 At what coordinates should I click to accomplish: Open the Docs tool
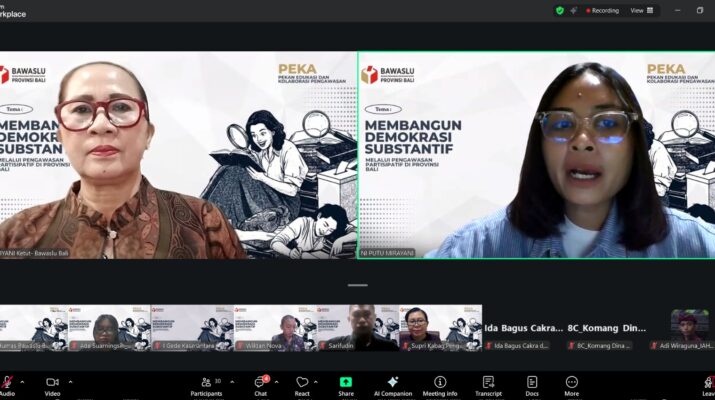(531, 383)
